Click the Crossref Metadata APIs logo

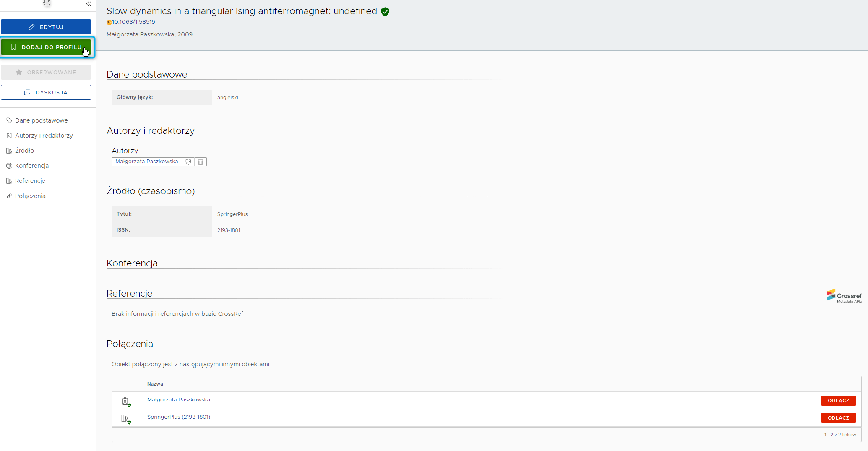click(x=844, y=296)
